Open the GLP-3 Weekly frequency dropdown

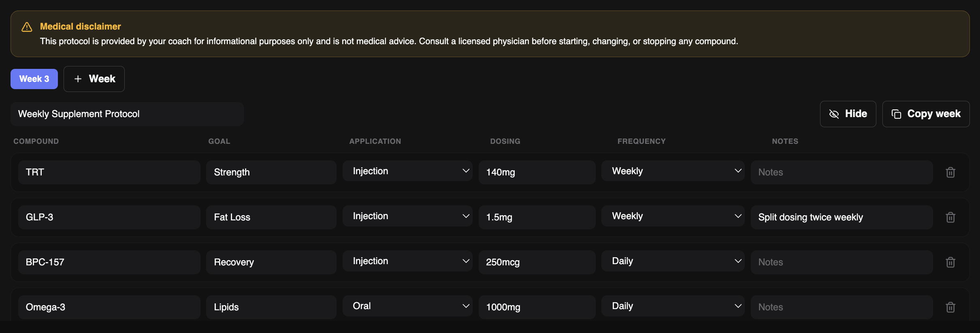pyautogui.click(x=673, y=216)
